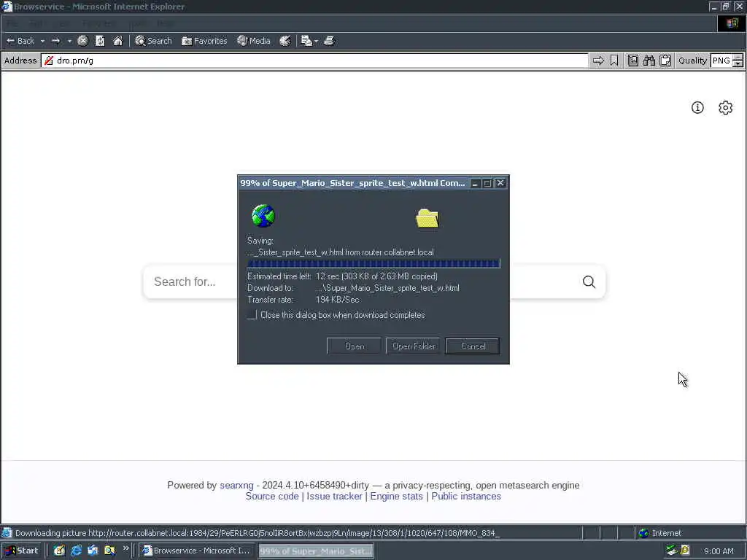
Task: Click the Start button on taskbar
Action: pyautogui.click(x=22, y=551)
